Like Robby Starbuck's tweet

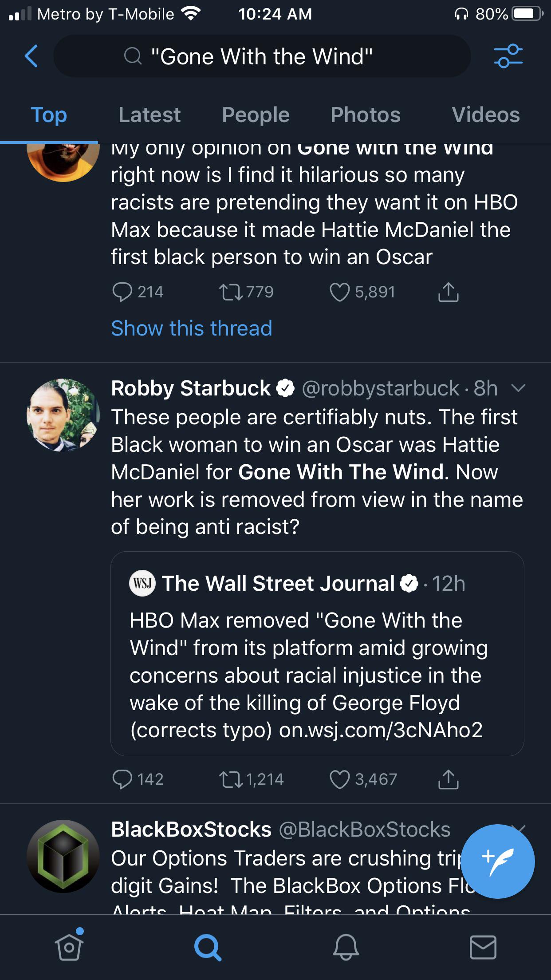(x=339, y=779)
